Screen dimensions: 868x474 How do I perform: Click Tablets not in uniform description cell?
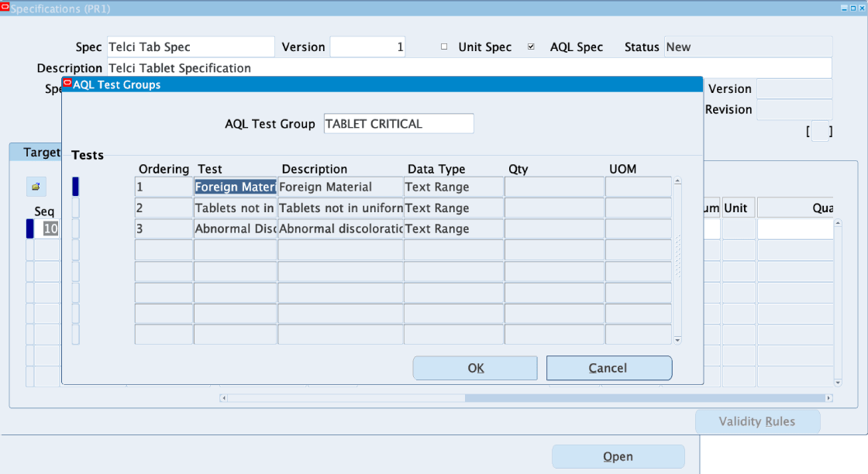340,208
